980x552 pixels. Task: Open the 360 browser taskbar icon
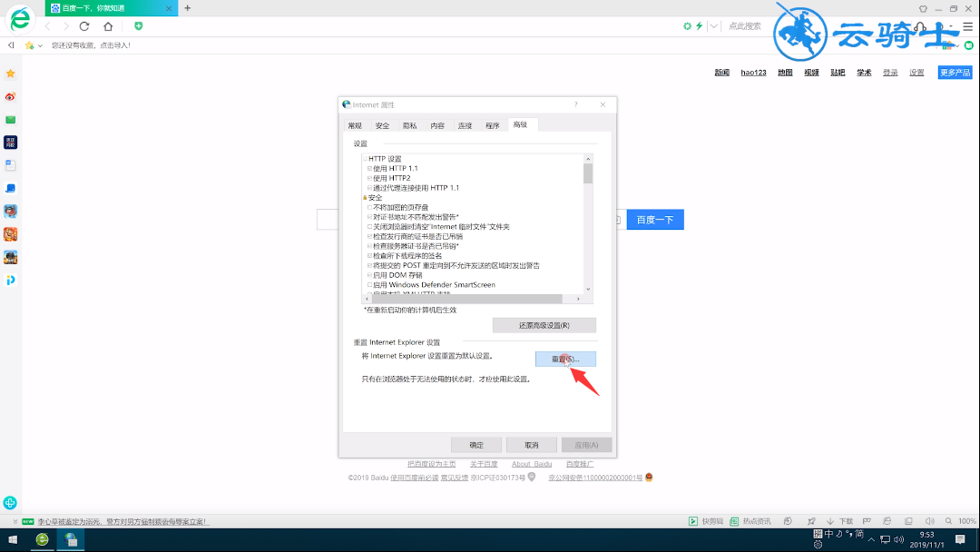click(43, 539)
